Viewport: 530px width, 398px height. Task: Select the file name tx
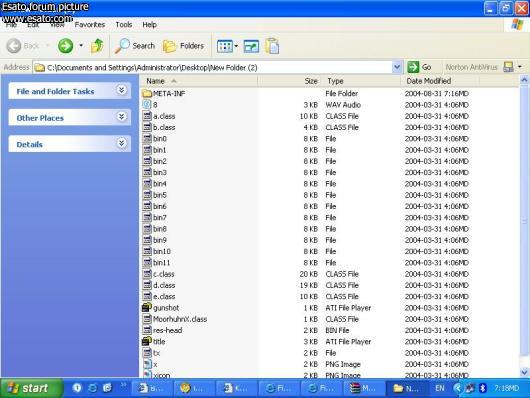156,353
